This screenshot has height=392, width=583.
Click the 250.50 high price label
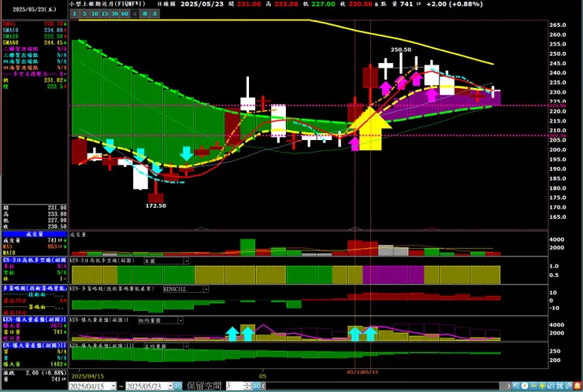tap(401, 50)
